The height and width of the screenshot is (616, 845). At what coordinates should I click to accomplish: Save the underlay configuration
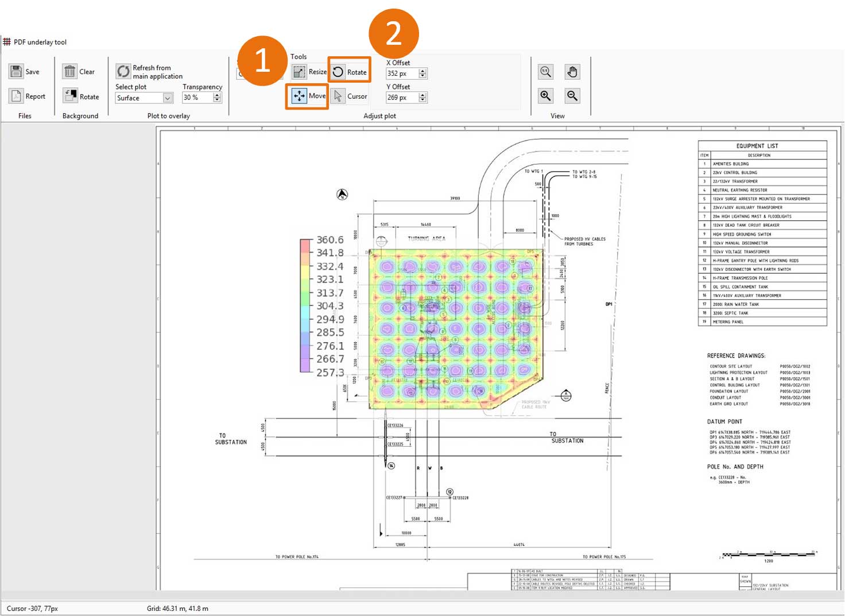pyautogui.click(x=25, y=71)
